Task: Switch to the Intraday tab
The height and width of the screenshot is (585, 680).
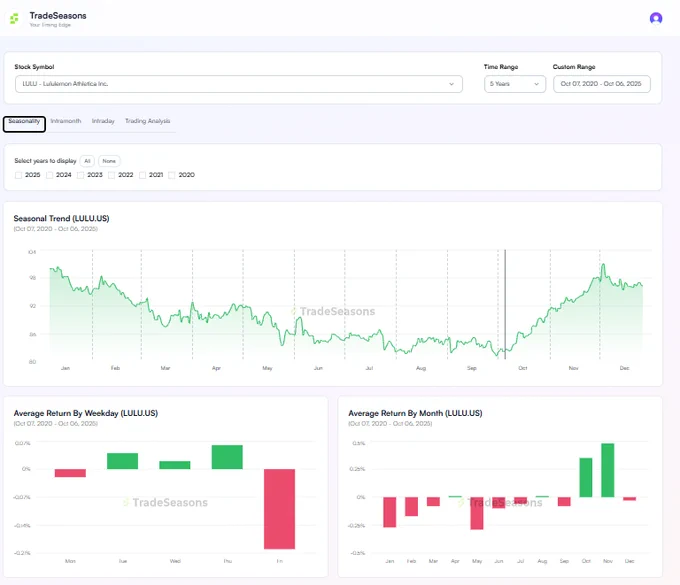Action: coord(103,121)
